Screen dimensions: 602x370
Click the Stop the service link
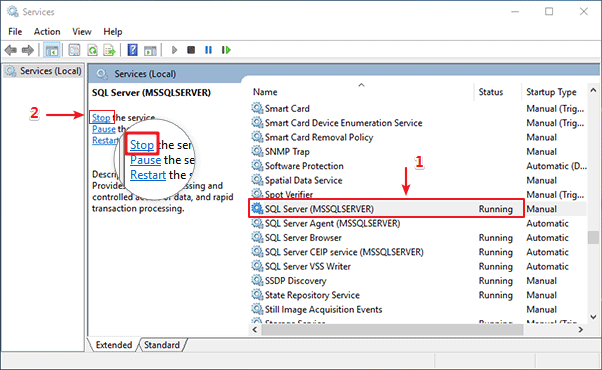101,117
